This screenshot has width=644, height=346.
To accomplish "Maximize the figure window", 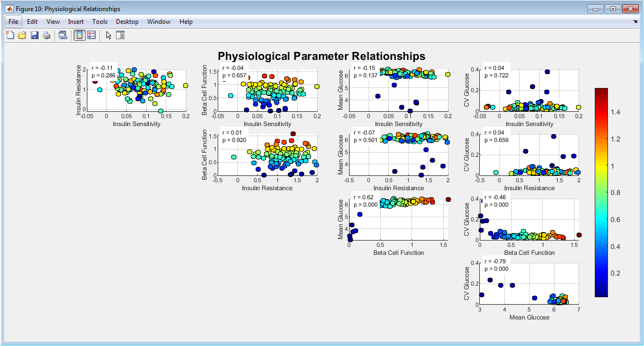I will pos(613,9).
